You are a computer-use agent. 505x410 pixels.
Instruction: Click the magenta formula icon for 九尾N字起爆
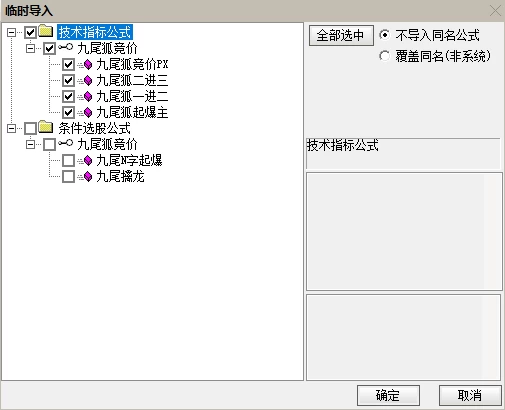(87, 161)
